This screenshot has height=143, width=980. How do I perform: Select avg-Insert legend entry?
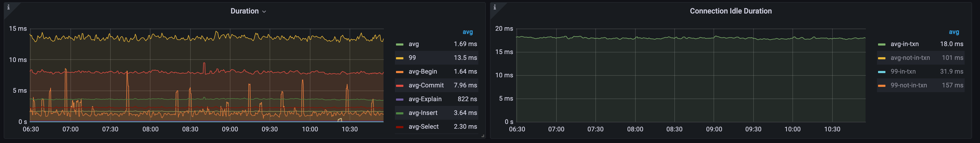pyautogui.click(x=423, y=113)
